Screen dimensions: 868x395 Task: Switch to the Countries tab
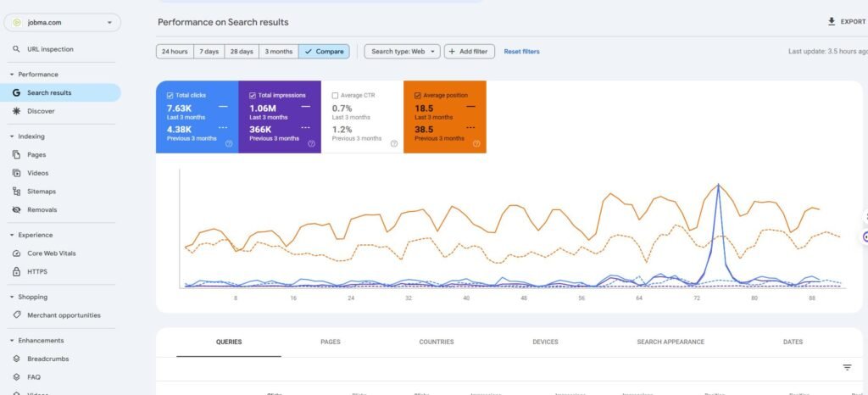pyautogui.click(x=437, y=342)
